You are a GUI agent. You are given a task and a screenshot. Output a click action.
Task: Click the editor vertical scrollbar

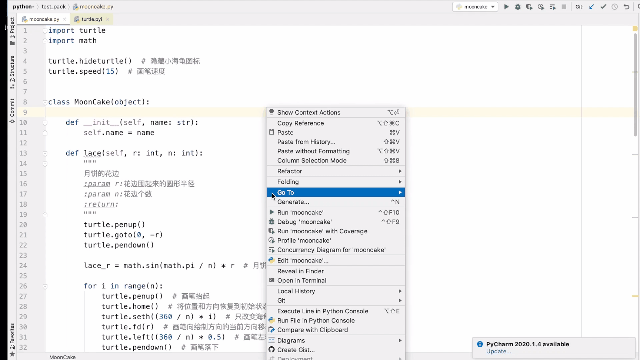(x=635, y=86)
